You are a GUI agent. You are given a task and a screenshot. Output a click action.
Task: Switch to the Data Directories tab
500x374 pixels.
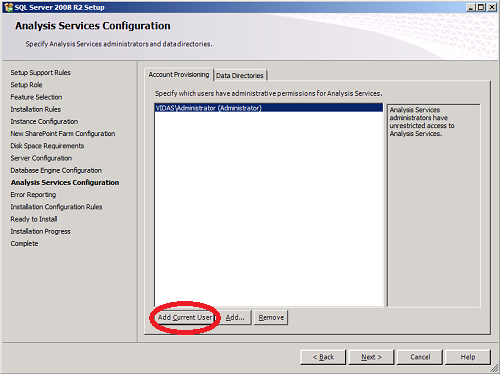click(240, 75)
